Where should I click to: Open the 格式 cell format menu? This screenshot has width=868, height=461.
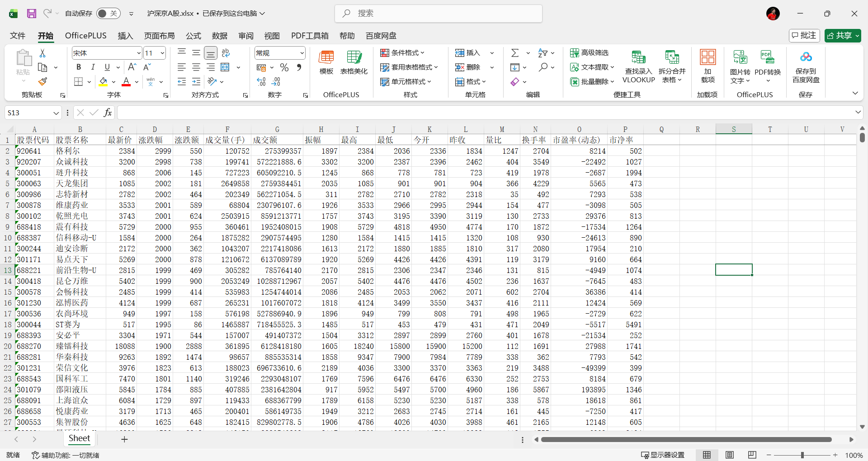pos(471,82)
